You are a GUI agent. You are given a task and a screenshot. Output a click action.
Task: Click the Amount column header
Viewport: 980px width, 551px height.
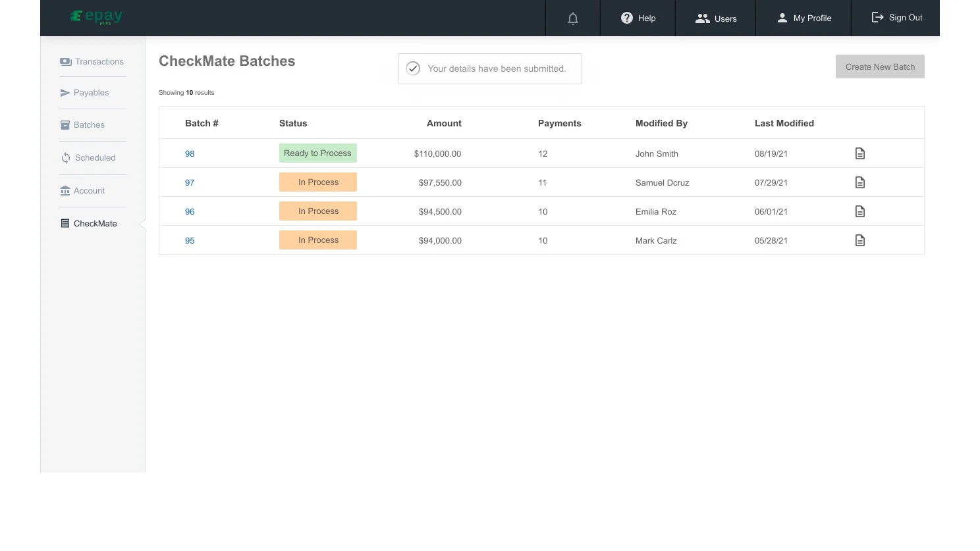[x=444, y=123]
